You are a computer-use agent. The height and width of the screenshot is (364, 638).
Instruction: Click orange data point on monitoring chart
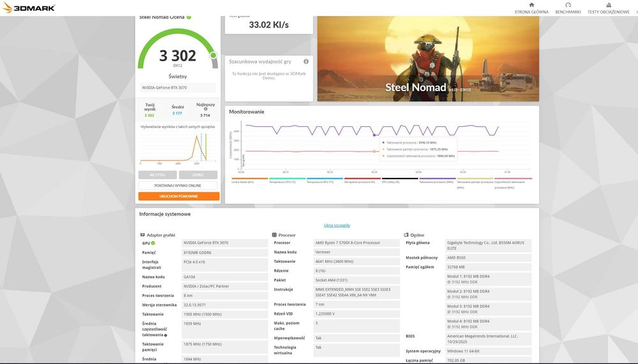[x=375, y=151]
